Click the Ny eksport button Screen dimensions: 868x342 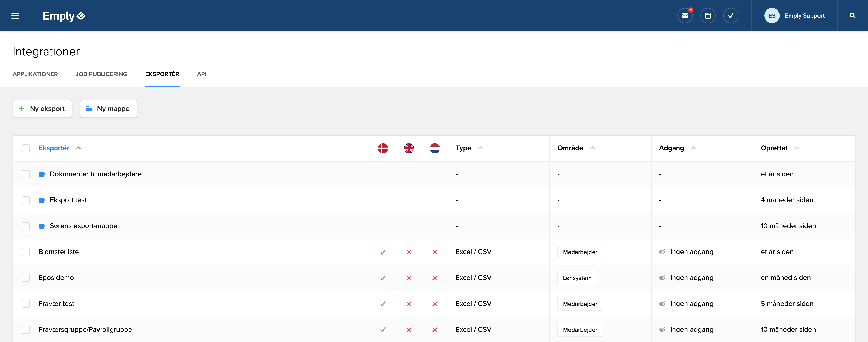coord(42,109)
